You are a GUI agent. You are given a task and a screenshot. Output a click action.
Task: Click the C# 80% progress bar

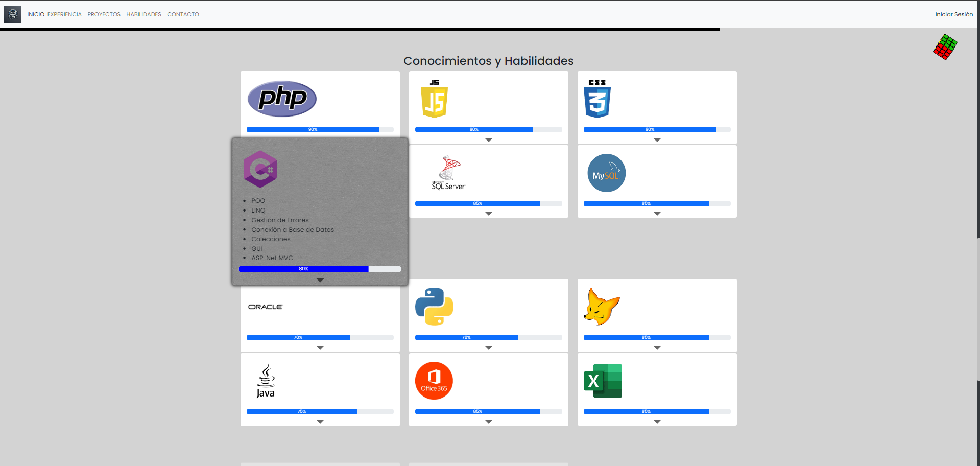point(320,269)
